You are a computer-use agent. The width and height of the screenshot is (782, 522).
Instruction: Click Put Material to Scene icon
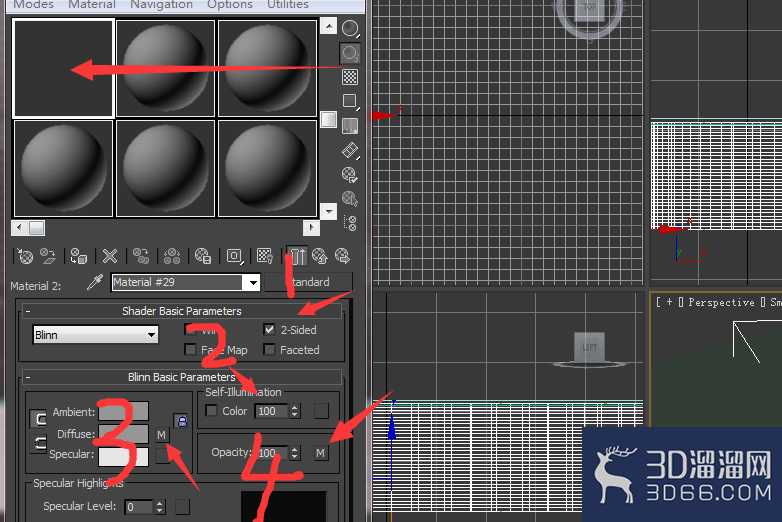[48, 256]
